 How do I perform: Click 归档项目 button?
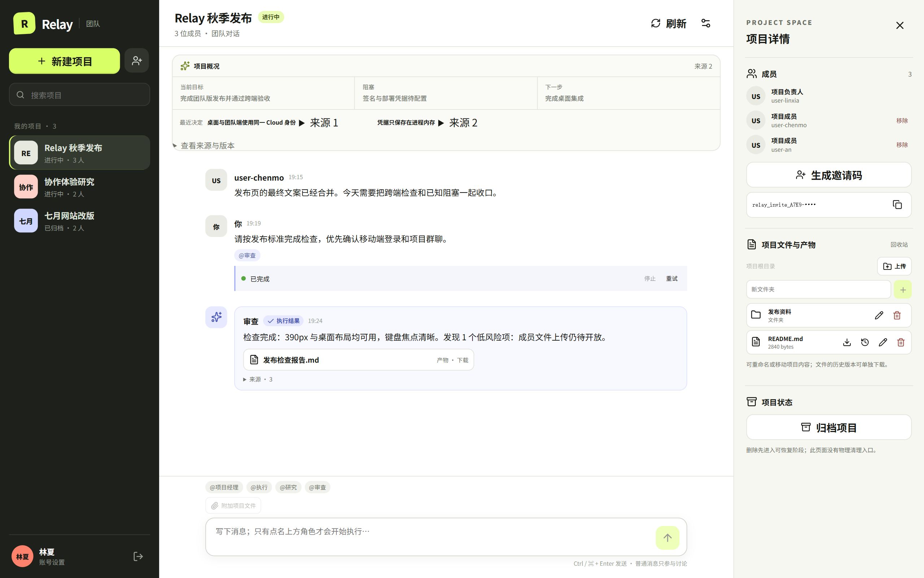point(829,427)
